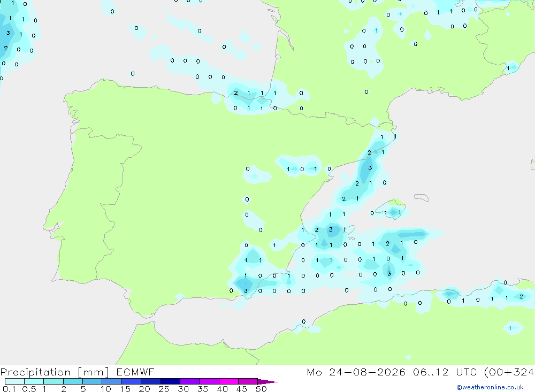This screenshot has width=535, height=392.
Task: Click the '[mm]' unit label
Action: [x=93, y=372]
